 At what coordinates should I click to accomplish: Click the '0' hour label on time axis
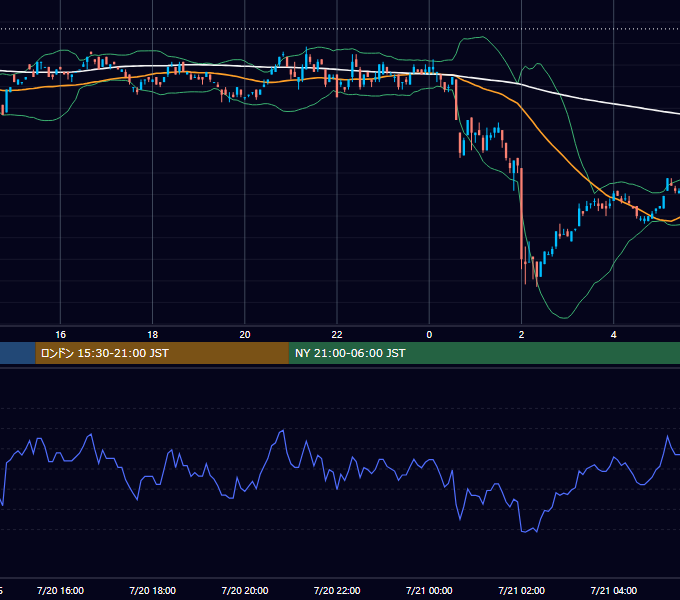[x=429, y=335]
